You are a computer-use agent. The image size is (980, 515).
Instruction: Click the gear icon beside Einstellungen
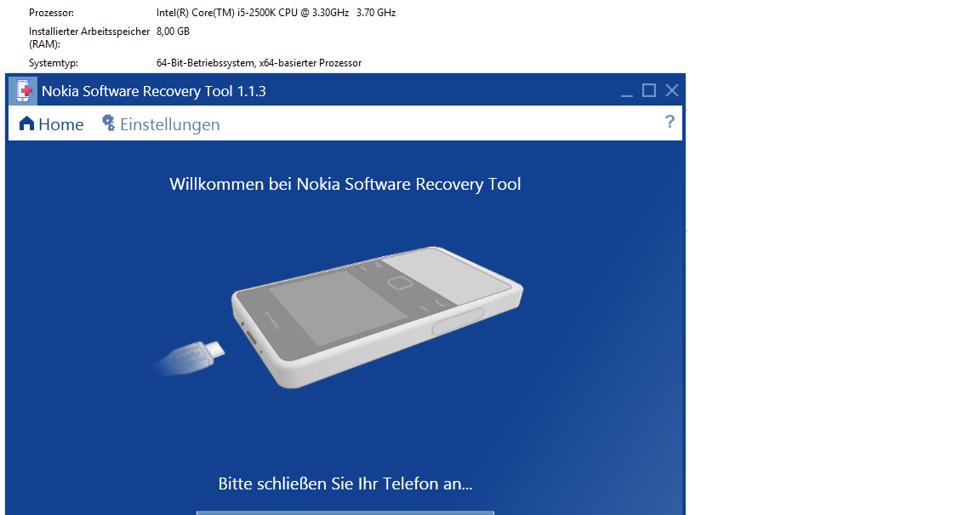coord(108,123)
